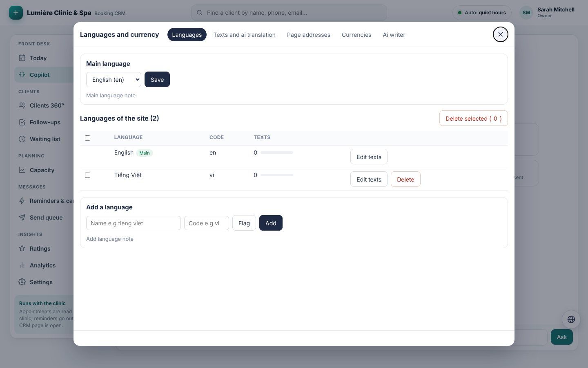Screen dimensions: 588x368
Task: Click the Waiting list clock icon
Action: click(22, 139)
